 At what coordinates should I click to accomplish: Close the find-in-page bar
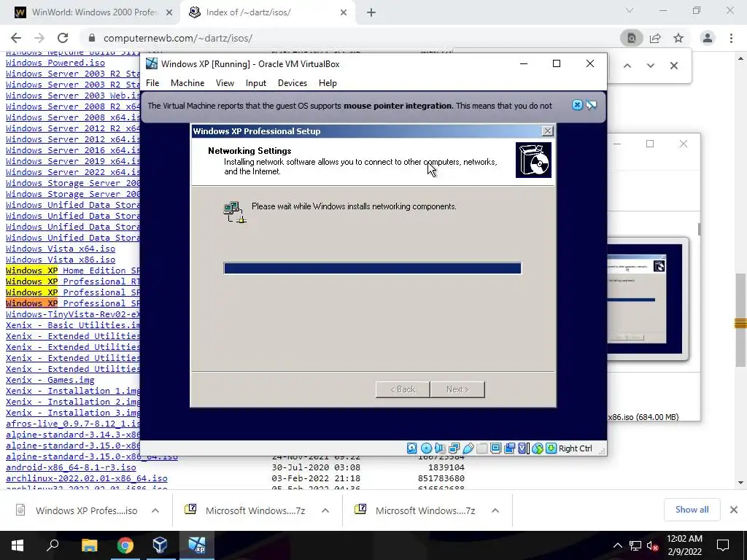(x=673, y=66)
